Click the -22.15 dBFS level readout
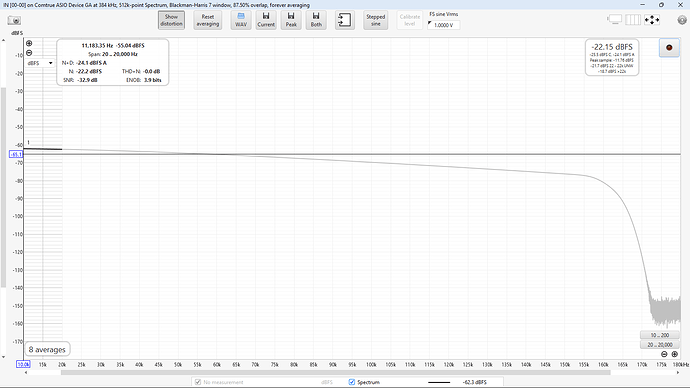Viewport: 690px width, 388px height. [x=612, y=47]
